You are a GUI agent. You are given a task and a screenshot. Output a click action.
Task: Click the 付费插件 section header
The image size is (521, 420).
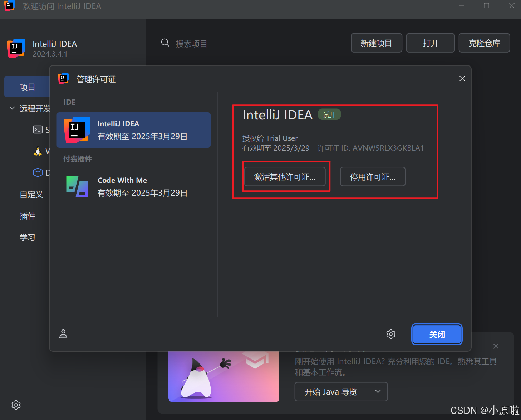coord(78,159)
